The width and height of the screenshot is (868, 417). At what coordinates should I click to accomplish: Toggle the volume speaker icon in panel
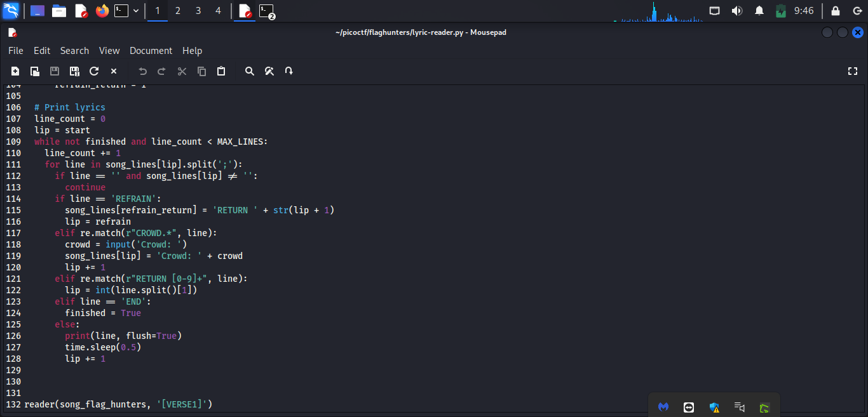click(x=737, y=11)
